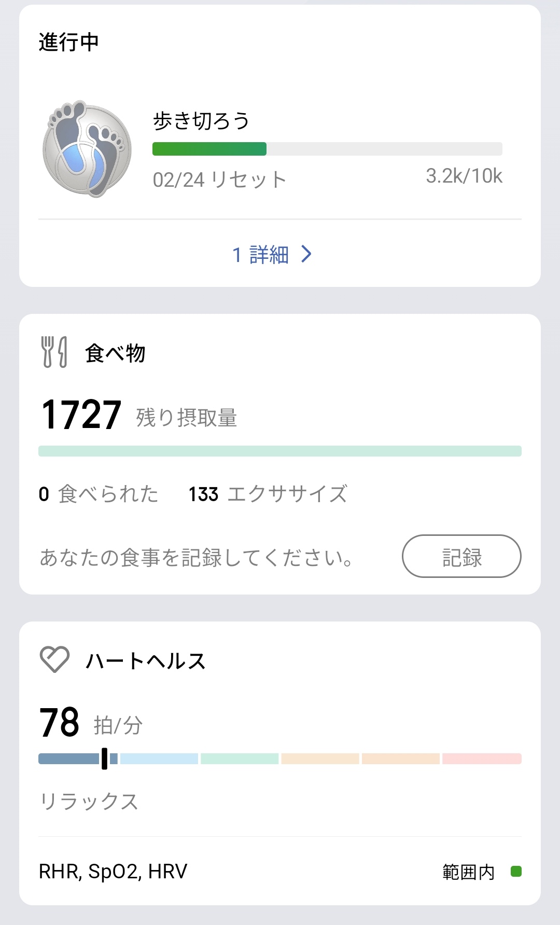
Task: Open the RHR, SpO2, HRV row
Action: [x=113, y=872]
